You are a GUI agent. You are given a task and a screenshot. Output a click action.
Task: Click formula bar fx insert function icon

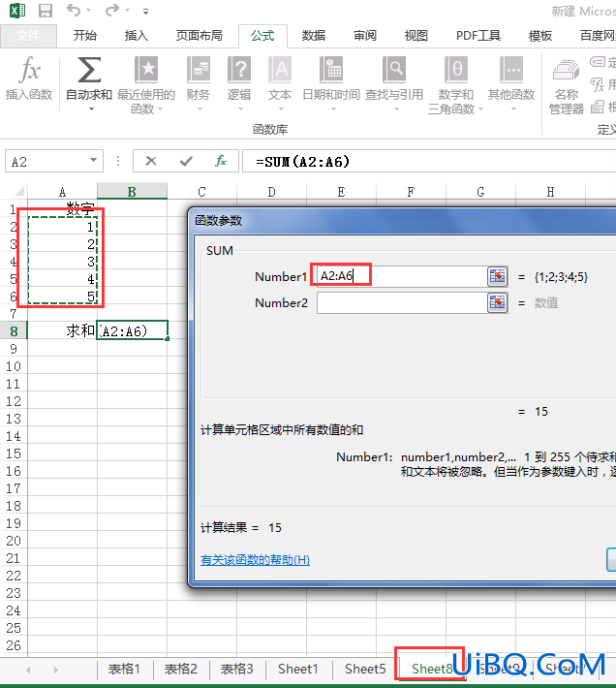click(x=221, y=161)
